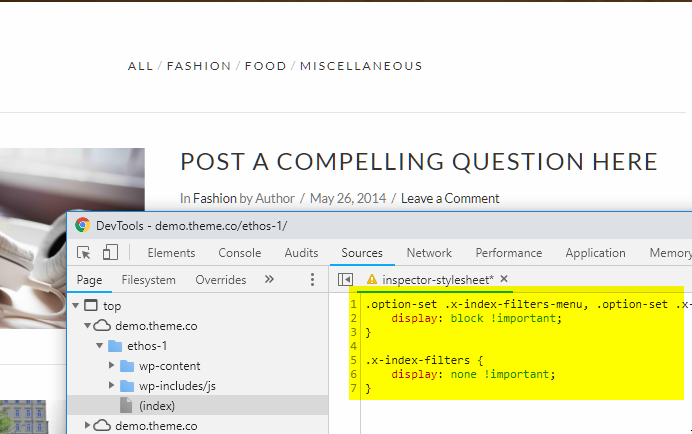
Task: Filter posts by FASHION category
Action: tap(199, 66)
